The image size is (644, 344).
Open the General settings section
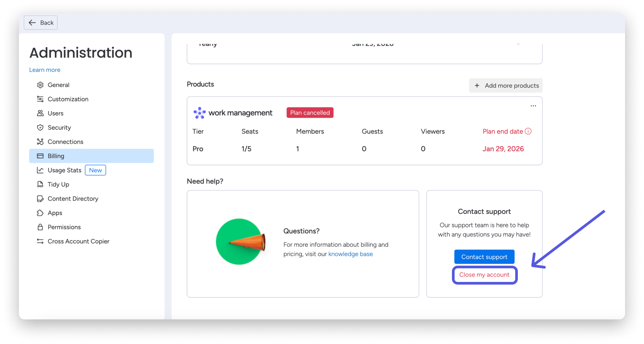91,85
